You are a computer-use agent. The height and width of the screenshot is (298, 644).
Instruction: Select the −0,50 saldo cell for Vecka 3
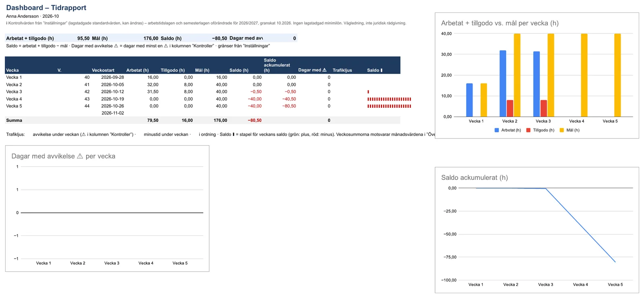tap(256, 92)
